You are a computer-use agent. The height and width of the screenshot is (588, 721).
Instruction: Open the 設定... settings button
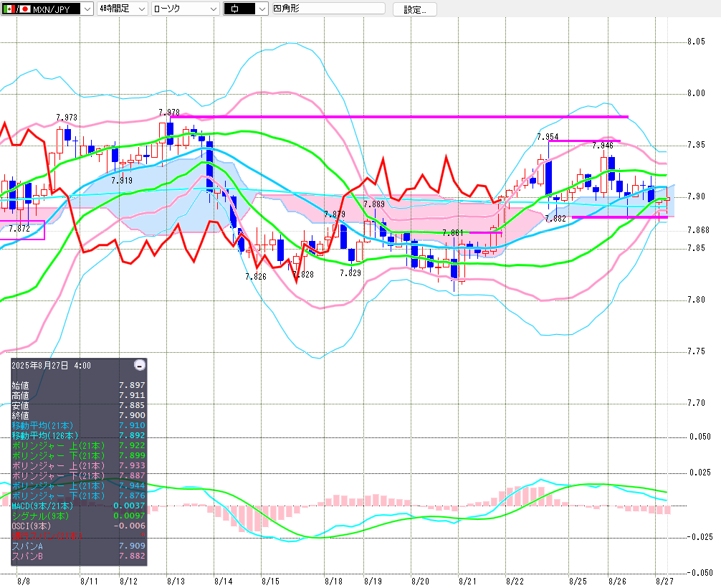[x=415, y=9]
